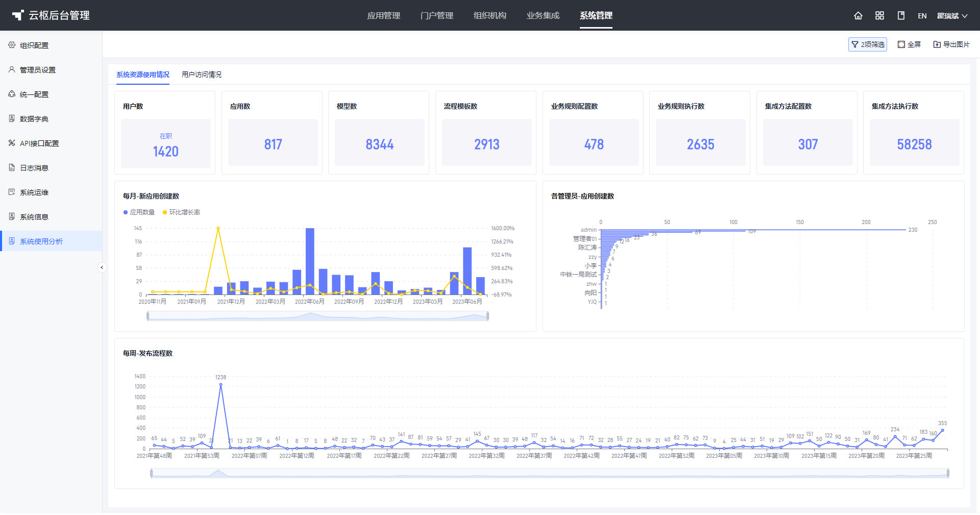Open the 2项筛选 filter button
The image size is (980, 515).
(x=867, y=44)
